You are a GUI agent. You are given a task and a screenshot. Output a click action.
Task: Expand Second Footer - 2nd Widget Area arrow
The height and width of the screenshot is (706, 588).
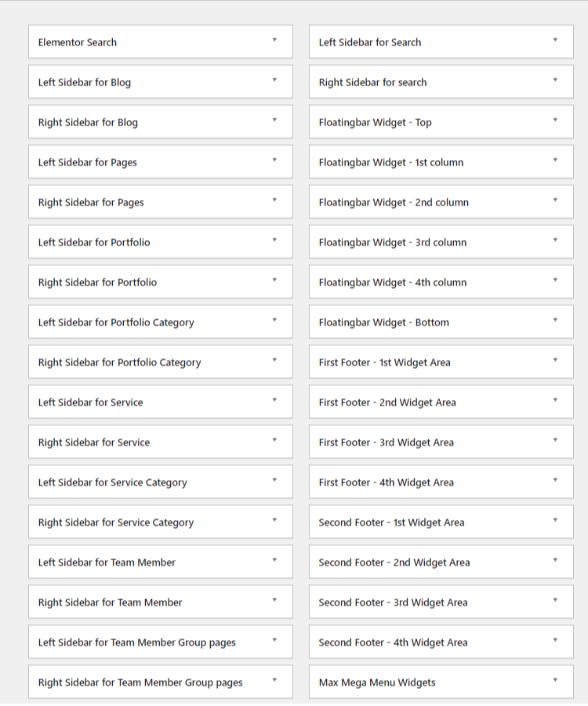[x=555, y=560]
